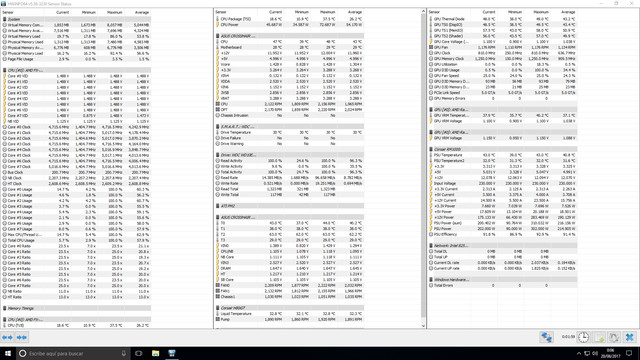The height and width of the screenshot is (360, 640).
Task: Click the chip icon beside System group
Action: 5,19
